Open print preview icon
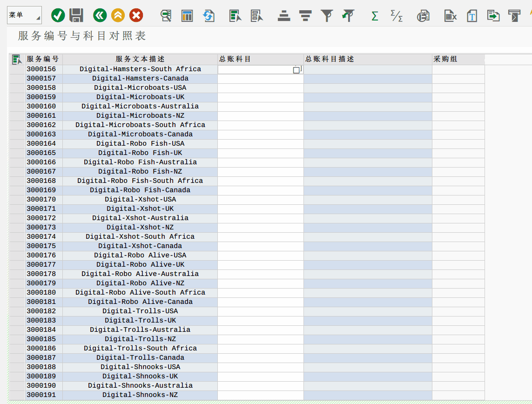Viewport: 532px width, 404px height. click(x=423, y=16)
